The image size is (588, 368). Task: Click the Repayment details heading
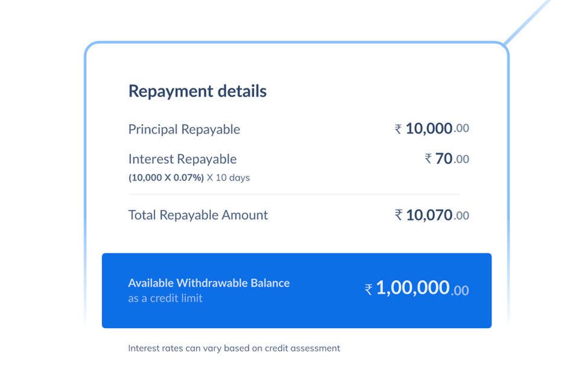tap(197, 92)
